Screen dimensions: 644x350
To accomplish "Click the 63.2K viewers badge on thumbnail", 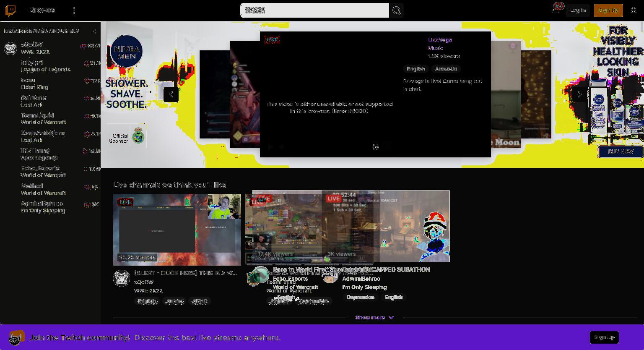I will (137, 258).
